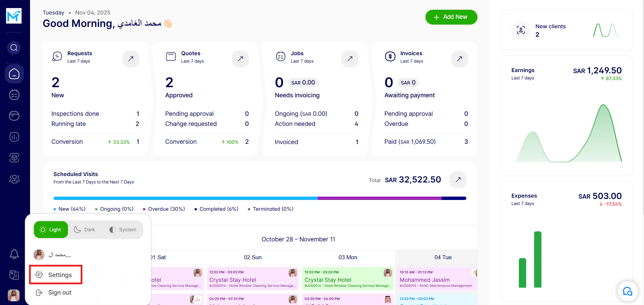Expand the Quotes card arrow

pyautogui.click(x=240, y=59)
